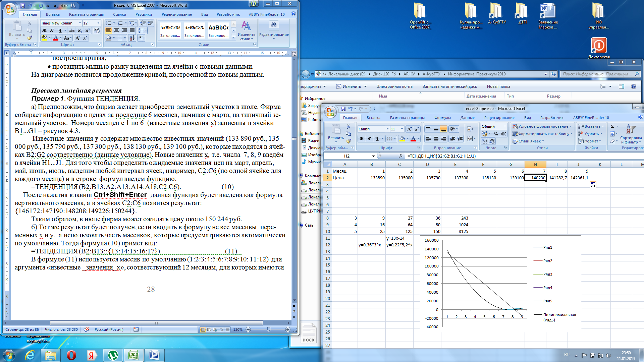
Task: Click Sort (А-Я) icon in Word
Action: 132,38
